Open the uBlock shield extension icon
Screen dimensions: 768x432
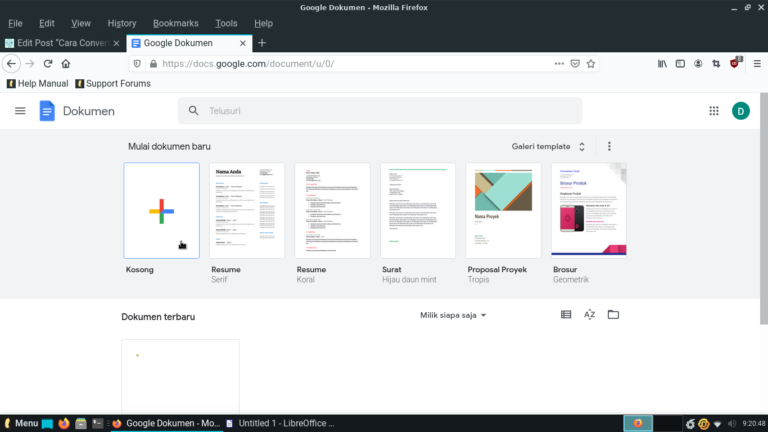pyautogui.click(x=735, y=63)
